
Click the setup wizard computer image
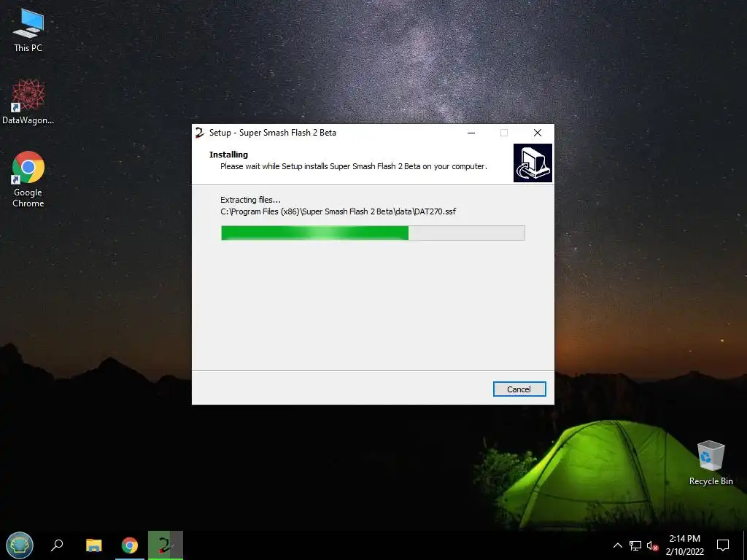pyautogui.click(x=533, y=163)
